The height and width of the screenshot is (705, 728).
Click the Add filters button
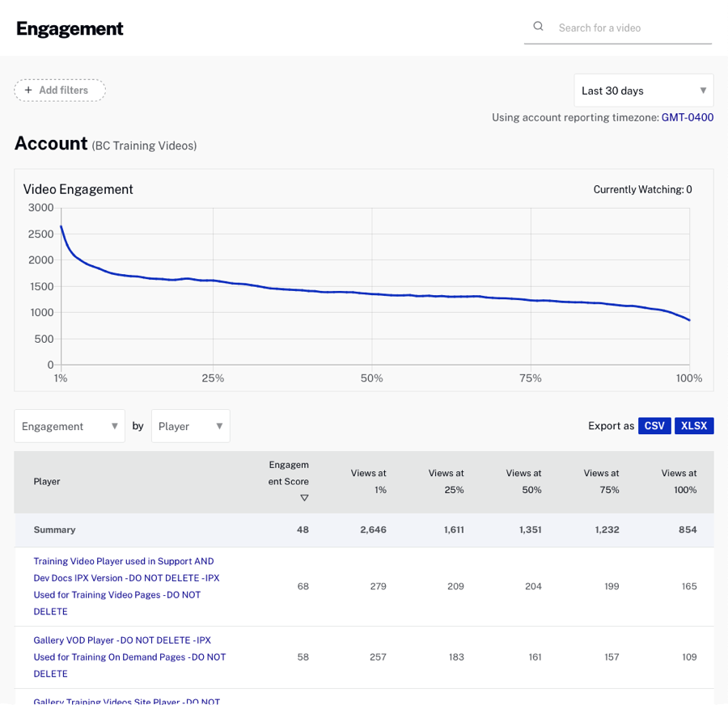coord(59,90)
